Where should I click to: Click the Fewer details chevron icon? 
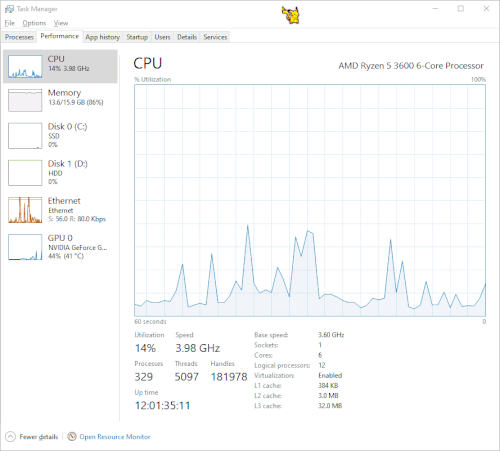pyautogui.click(x=10, y=436)
